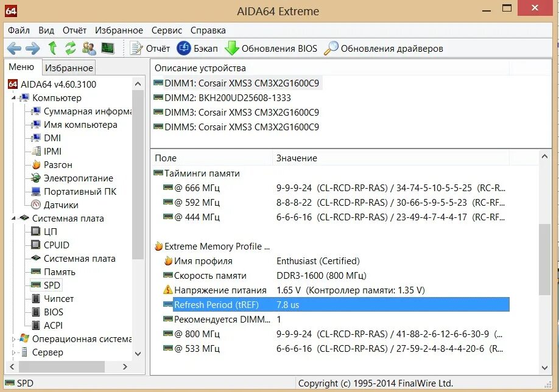
Task: Click the green Up arrow toolbar icon
Action: point(52,47)
